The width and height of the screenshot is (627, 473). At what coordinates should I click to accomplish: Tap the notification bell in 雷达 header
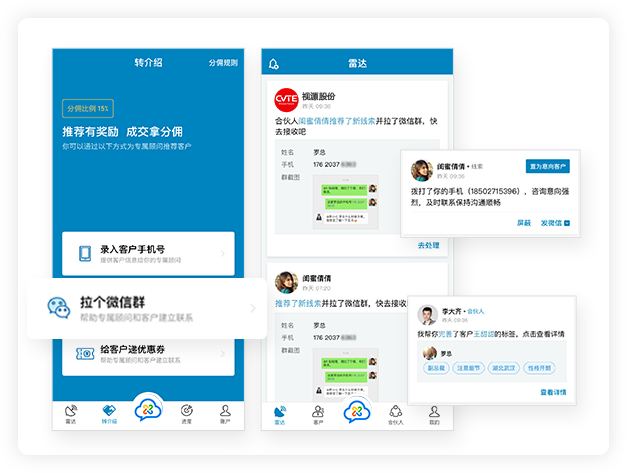[274, 64]
